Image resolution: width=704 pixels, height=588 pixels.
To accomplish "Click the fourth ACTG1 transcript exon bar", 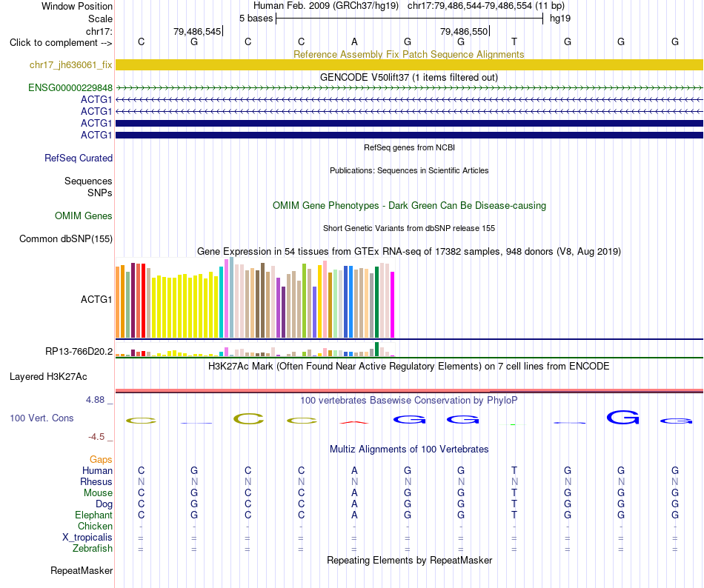I will (x=409, y=135).
